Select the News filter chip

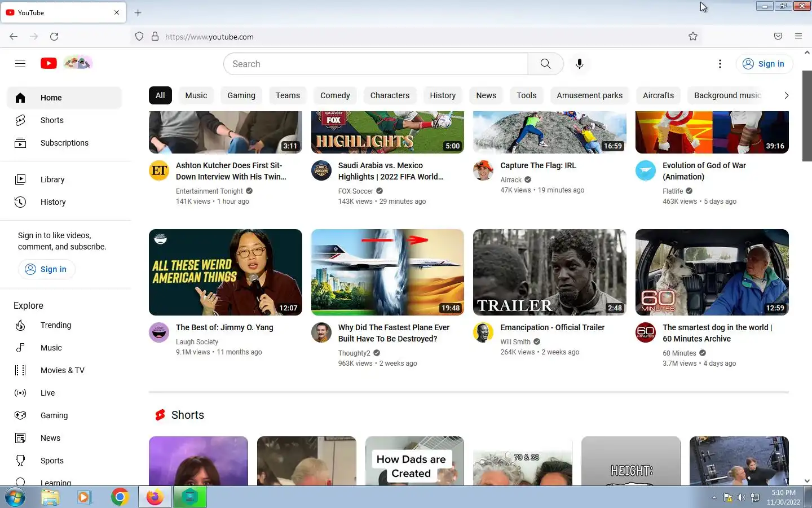click(x=486, y=95)
